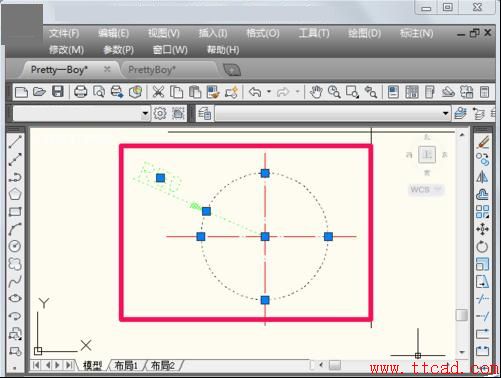
Task: Click the Cut scissors icon
Action: [x=158, y=92]
